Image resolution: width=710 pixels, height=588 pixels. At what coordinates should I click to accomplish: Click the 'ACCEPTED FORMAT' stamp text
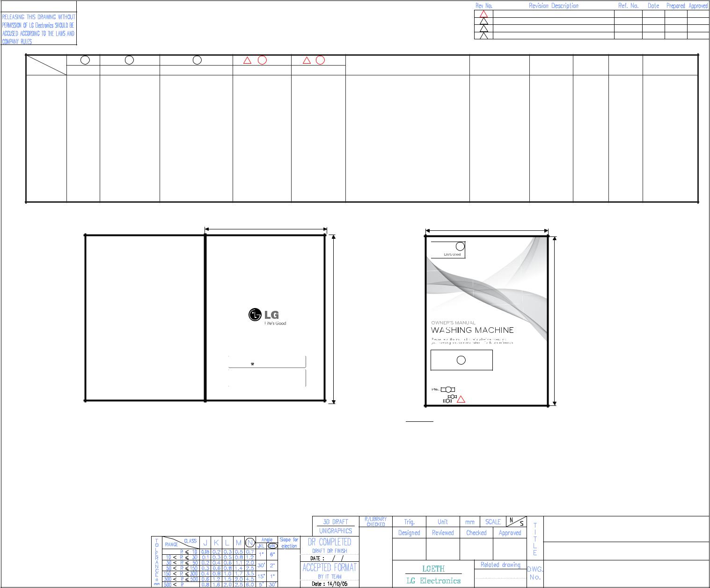click(x=329, y=568)
